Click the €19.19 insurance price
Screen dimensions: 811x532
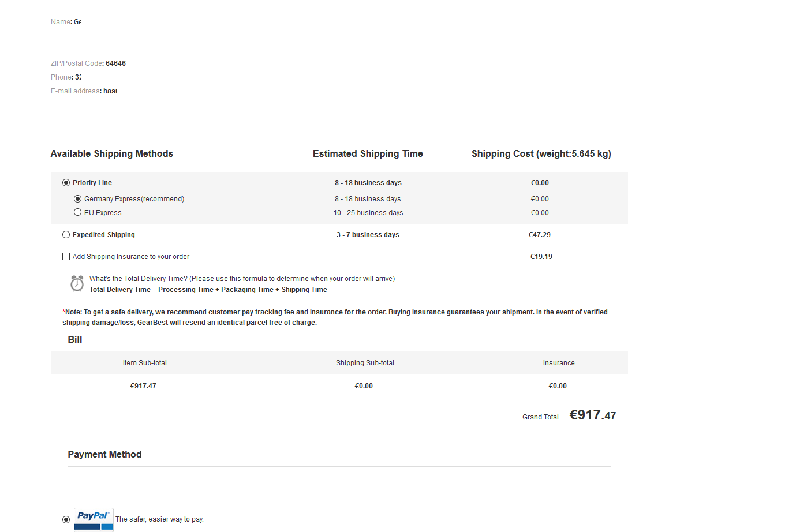(x=541, y=257)
